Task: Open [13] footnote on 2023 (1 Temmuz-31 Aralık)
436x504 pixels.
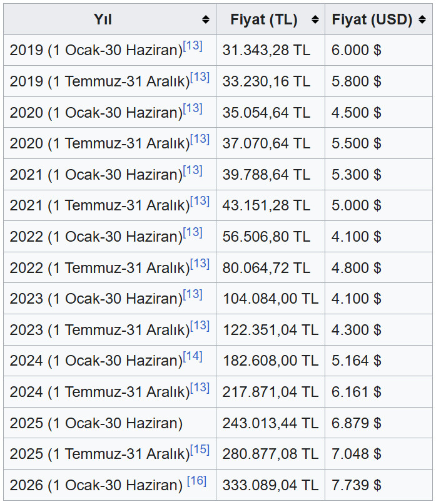Action: pos(200,326)
